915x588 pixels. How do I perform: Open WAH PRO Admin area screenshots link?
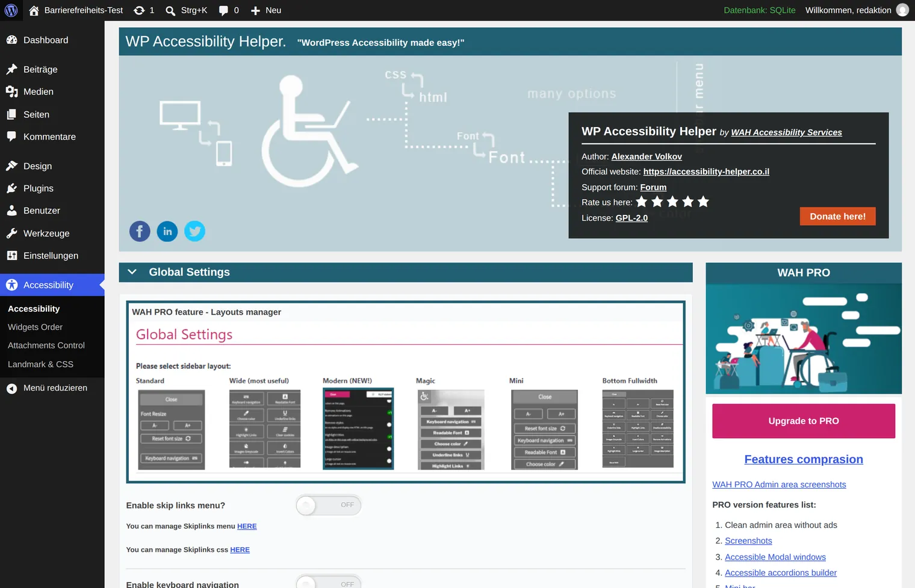click(x=779, y=484)
